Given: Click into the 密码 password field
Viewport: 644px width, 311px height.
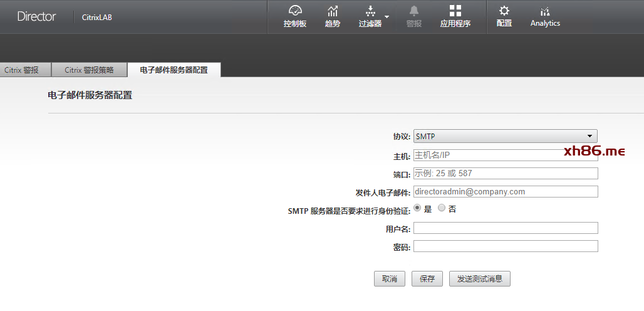Looking at the screenshot, I should [x=505, y=246].
